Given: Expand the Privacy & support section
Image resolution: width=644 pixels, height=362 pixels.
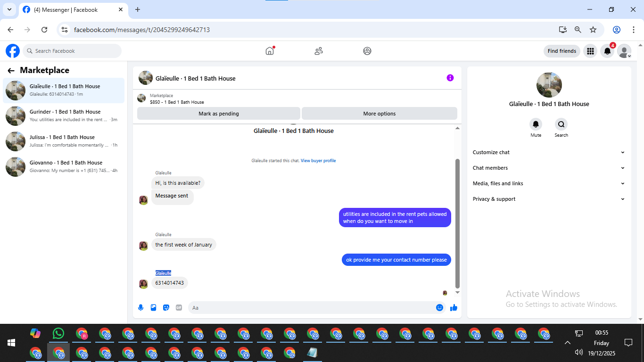Looking at the screenshot, I should (x=549, y=199).
